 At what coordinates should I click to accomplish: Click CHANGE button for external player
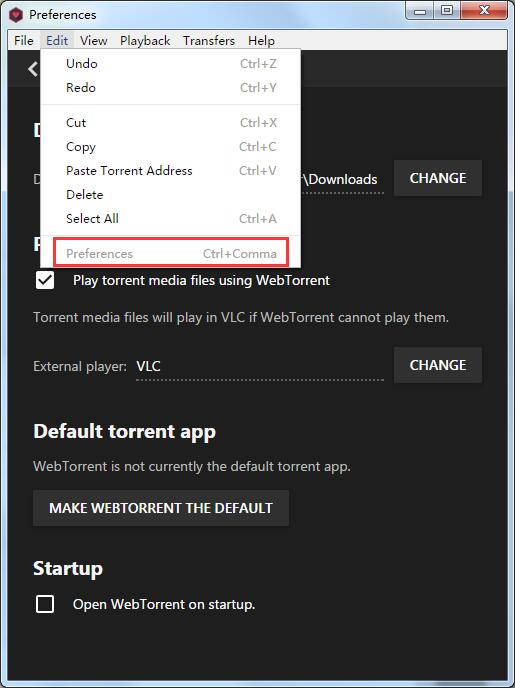click(438, 365)
